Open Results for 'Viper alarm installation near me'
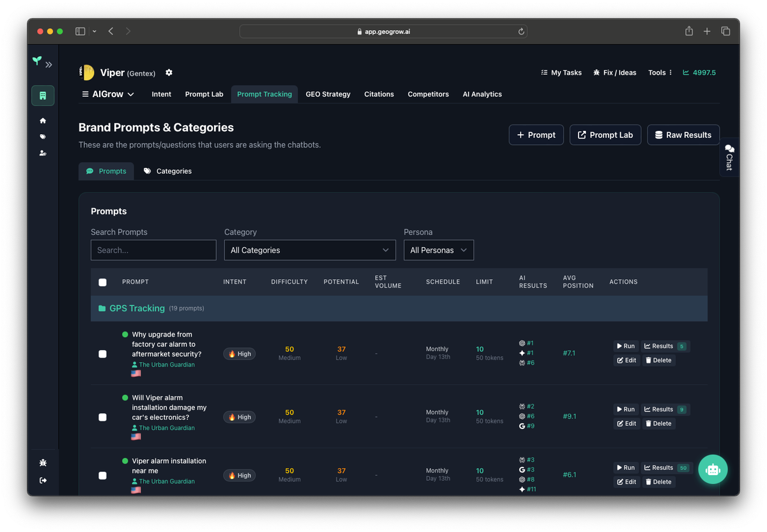This screenshot has height=532, width=767. (667, 467)
